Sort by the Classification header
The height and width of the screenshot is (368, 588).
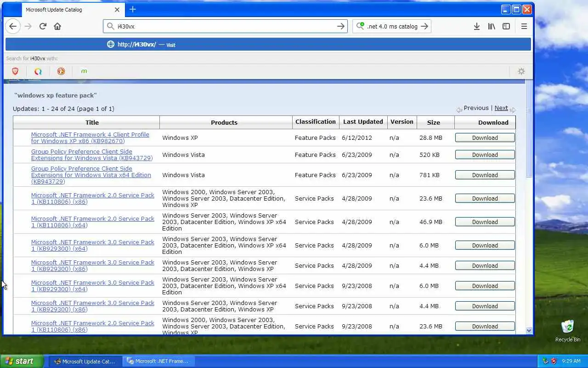pyautogui.click(x=316, y=122)
